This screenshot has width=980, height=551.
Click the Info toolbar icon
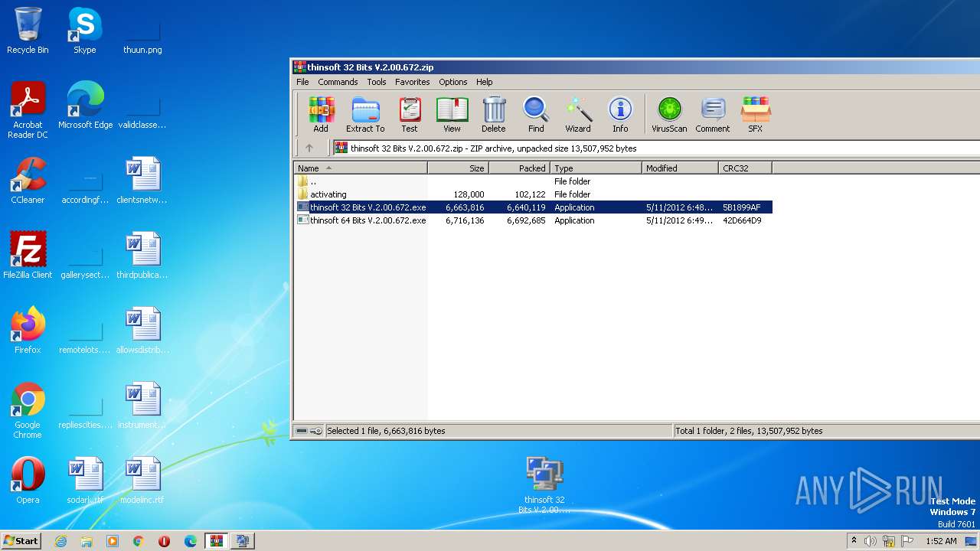click(620, 115)
